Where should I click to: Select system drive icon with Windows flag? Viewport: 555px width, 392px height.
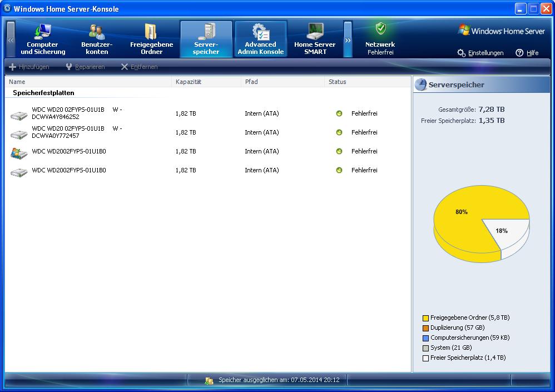coord(19,153)
